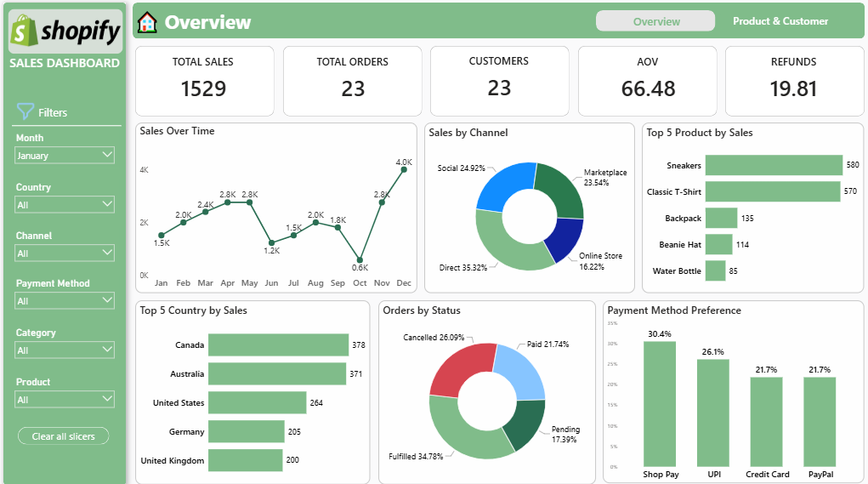The width and height of the screenshot is (868, 484).
Task: Select the Total Orders card
Action: click(353, 81)
